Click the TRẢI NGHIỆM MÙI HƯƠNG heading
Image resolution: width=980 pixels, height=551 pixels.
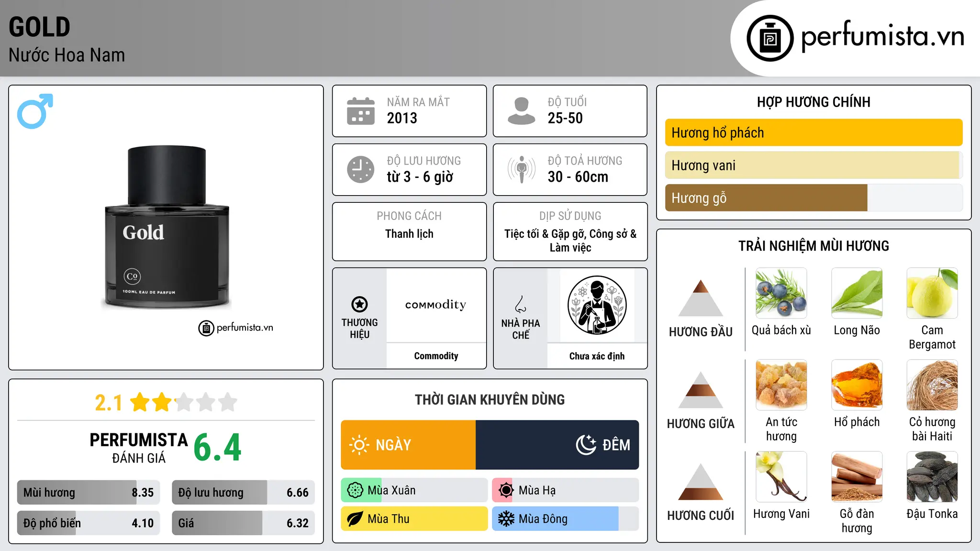[x=813, y=246]
